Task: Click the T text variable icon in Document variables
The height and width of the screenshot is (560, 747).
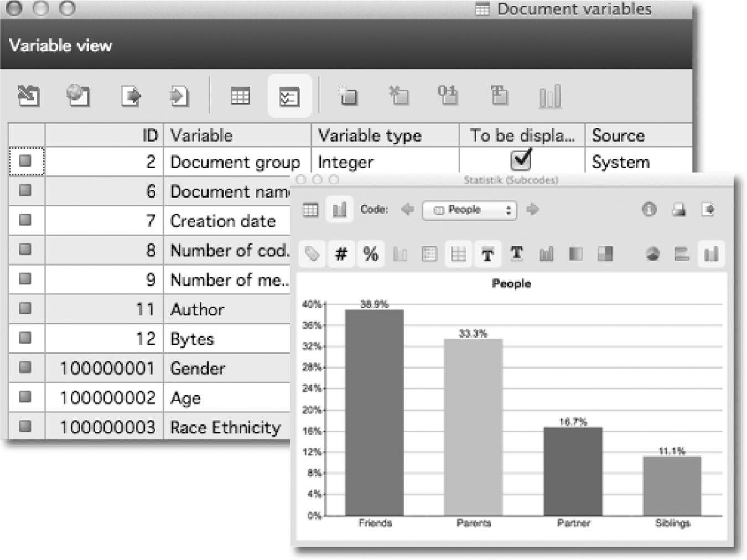Action: coord(499,95)
